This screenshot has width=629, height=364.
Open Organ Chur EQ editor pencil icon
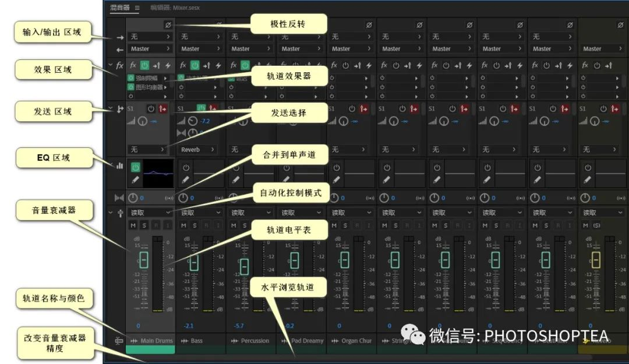point(336,180)
